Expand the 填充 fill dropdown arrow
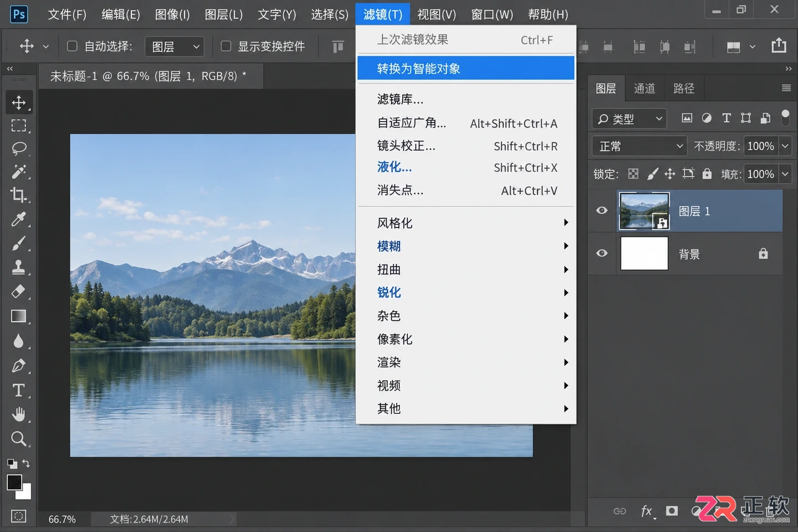 coord(785,174)
